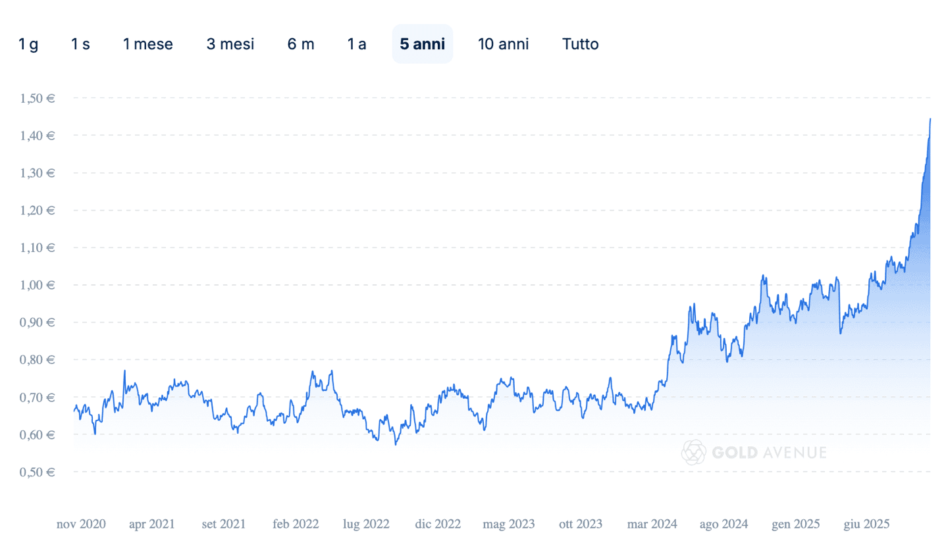Click the ago 2024 date label
This screenshot has width=948, height=560.
pyautogui.click(x=724, y=524)
